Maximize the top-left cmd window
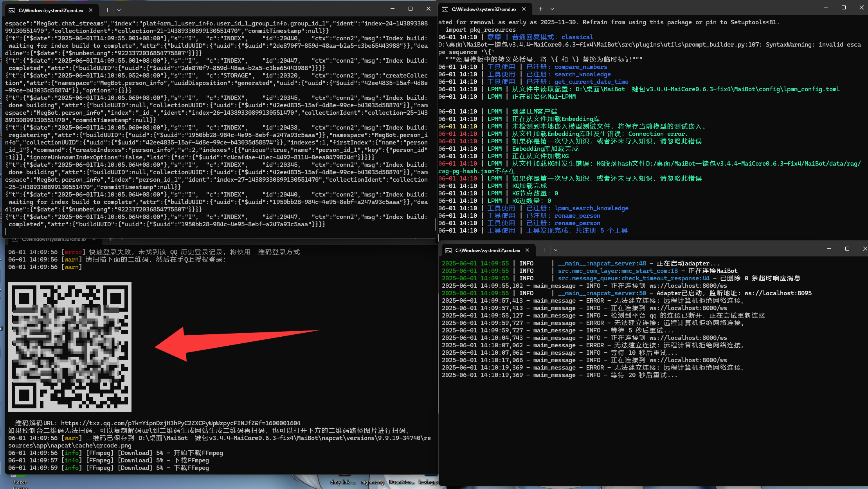Image resolution: width=868 pixels, height=489 pixels. 411,9
